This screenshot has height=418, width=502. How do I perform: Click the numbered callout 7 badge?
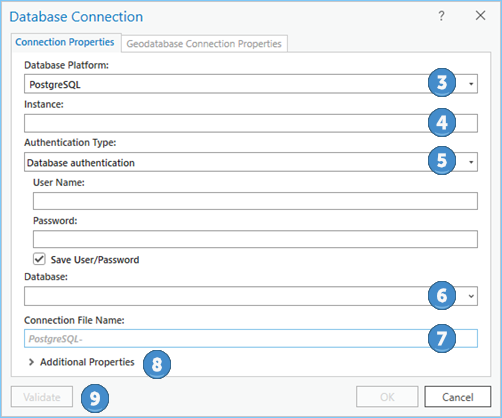pos(442,338)
